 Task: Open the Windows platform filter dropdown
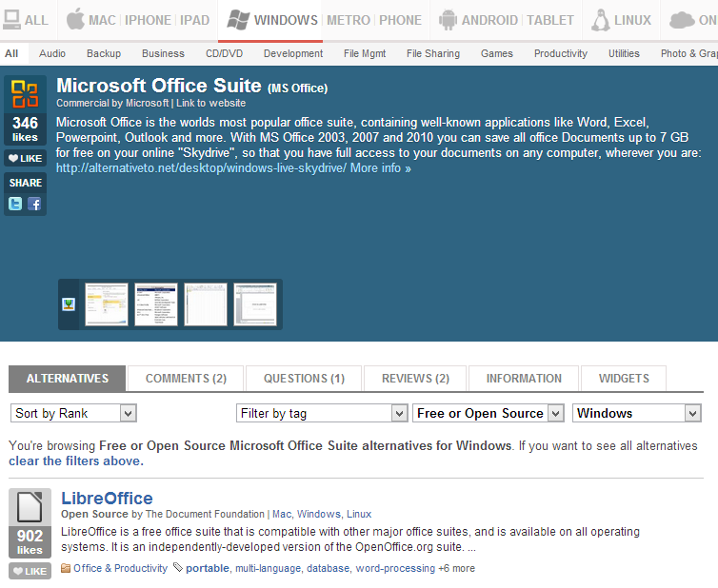click(x=636, y=413)
